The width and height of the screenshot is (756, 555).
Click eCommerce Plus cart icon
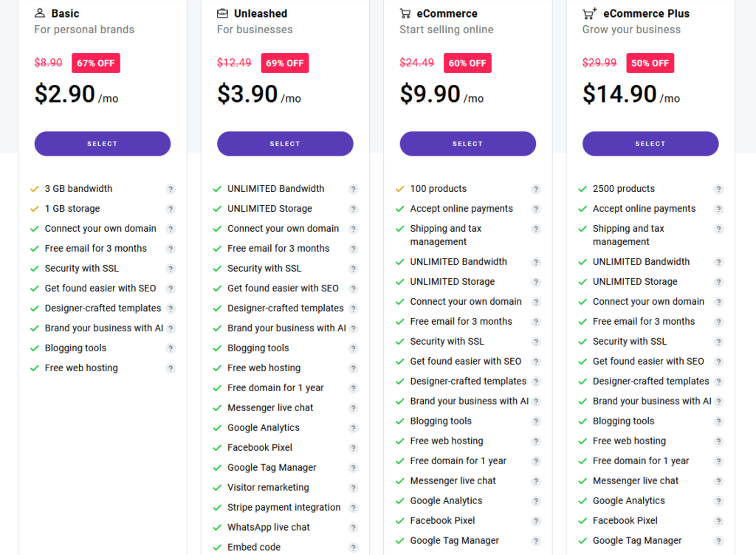point(589,13)
